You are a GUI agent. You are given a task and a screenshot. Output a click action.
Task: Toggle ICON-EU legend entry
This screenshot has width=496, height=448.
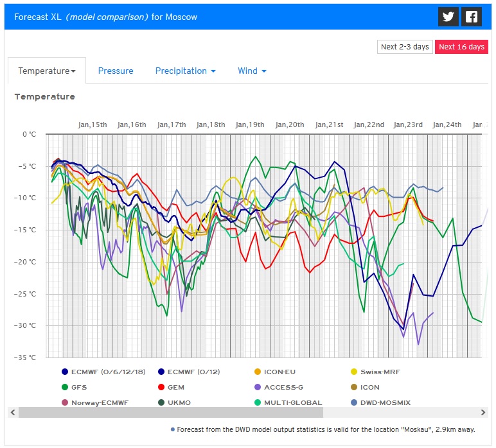pos(278,372)
